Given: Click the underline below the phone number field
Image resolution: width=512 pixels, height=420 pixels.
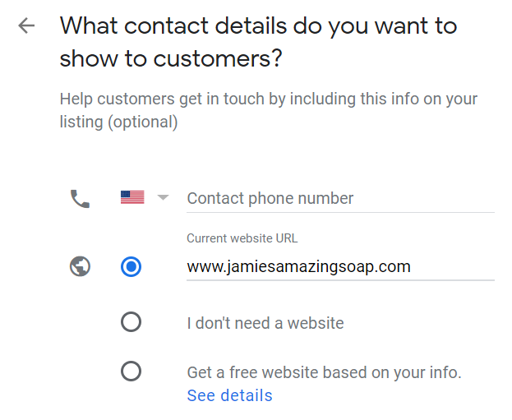Looking at the screenshot, I should coord(339,212).
